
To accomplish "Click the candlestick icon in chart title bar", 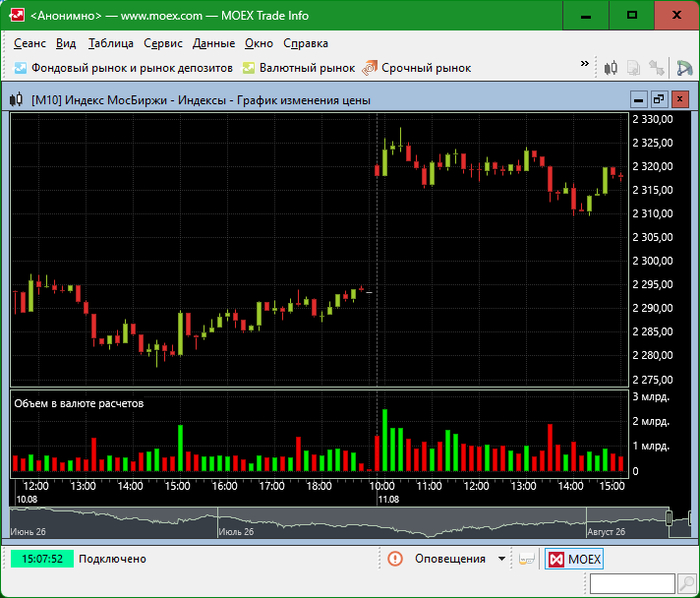I will click(x=16, y=100).
